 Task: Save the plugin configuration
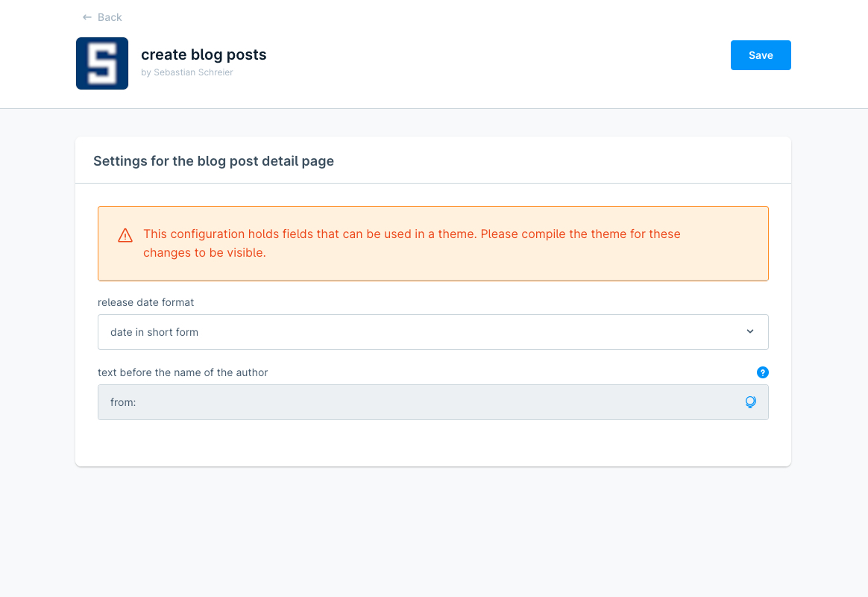761,55
